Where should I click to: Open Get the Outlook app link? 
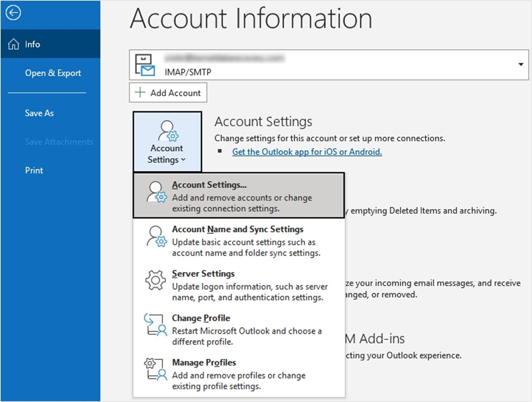307,152
